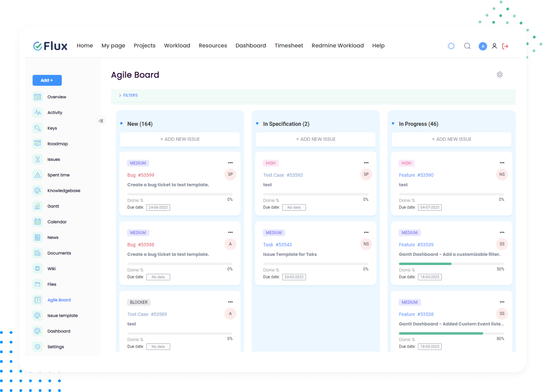Image resolution: width=543 pixels, height=392 pixels.
Task: Open three-dot menu on Test Case #53593 card
Action: tap(366, 163)
